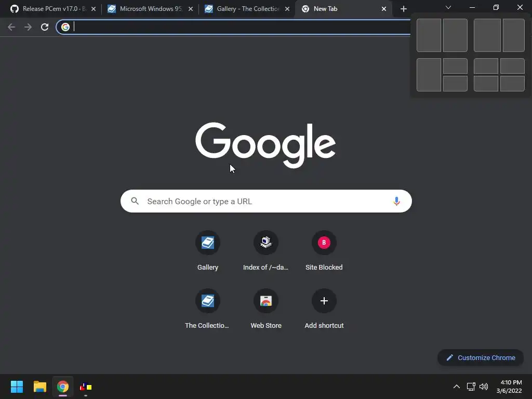
Task: Open the Gallery shortcut
Action: pyautogui.click(x=208, y=251)
